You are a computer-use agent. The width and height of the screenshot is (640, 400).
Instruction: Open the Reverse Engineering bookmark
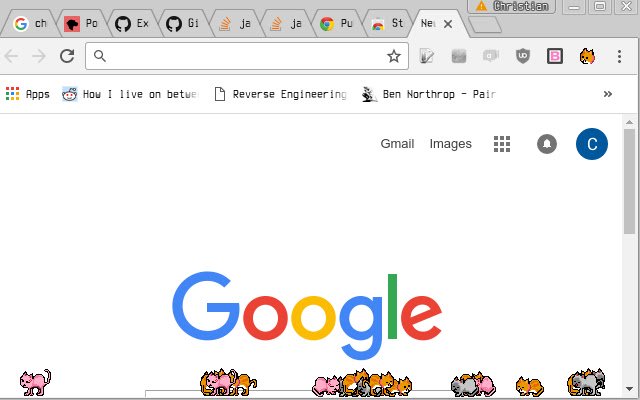click(280, 94)
